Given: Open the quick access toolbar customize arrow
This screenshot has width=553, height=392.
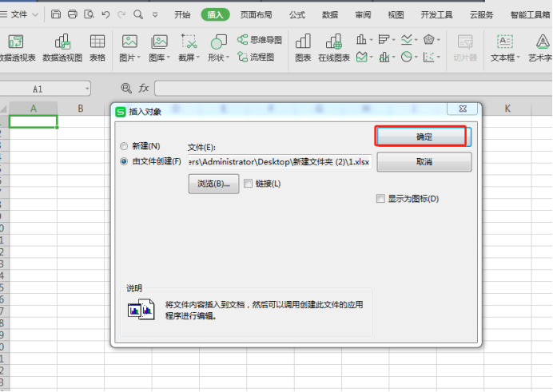Looking at the screenshot, I should click(x=155, y=15).
